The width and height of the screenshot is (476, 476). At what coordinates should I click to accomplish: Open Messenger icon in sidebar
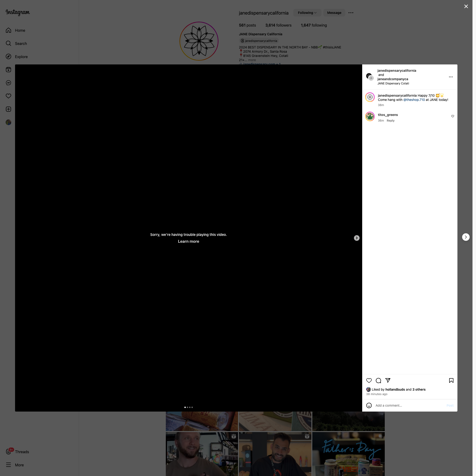coord(8,83)
